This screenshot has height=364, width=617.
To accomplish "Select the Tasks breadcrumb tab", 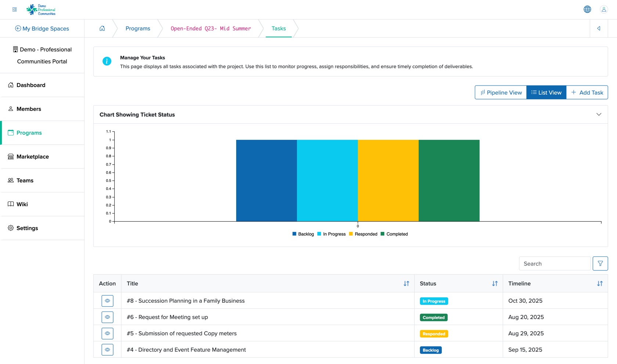I will [x=279, y=29].
